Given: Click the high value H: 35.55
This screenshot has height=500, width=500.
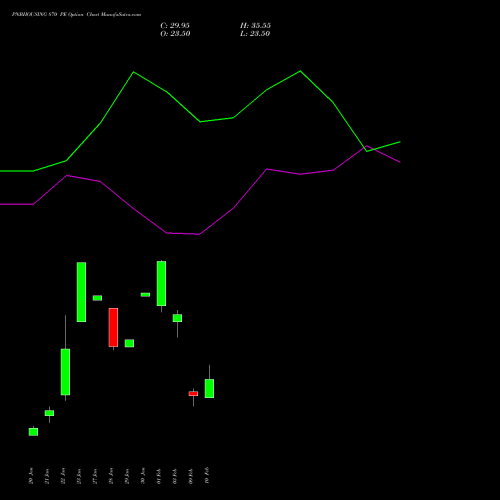Looking at the screenshot, I should [x=255, y=26].
